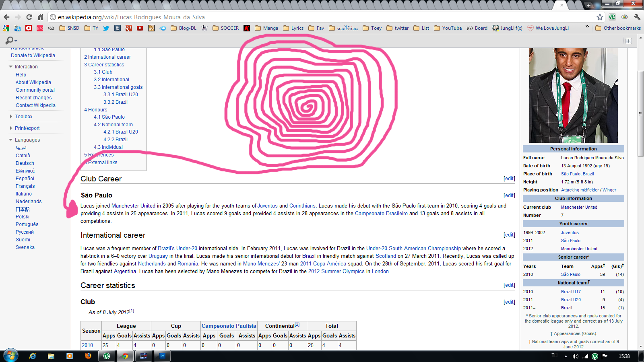Viewport: 644px width, 362px height.
Task: Jump to contents entry 3.3 International goals
Action: [x=118, y=87]
